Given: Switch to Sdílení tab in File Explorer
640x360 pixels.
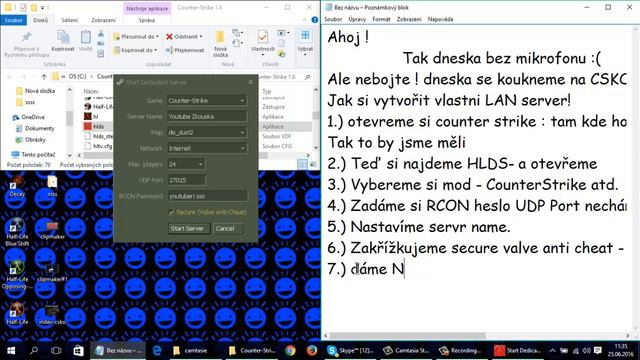Looking at the screenshot, I should 70,20.
